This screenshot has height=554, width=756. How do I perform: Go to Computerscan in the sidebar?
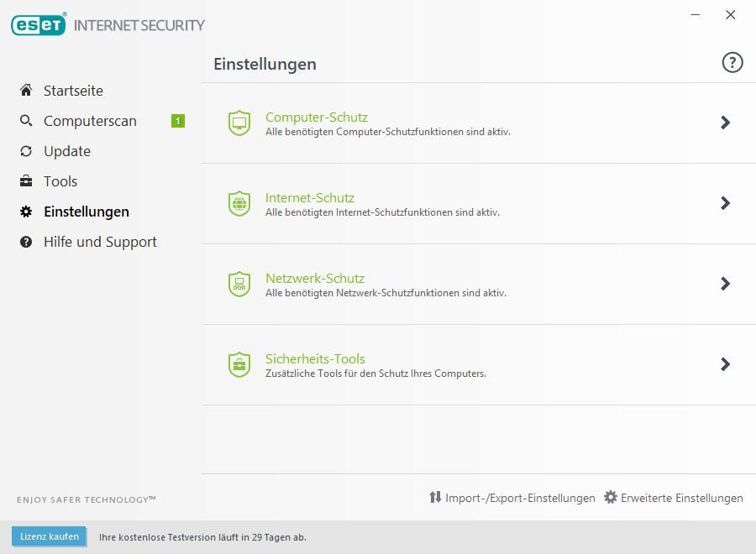point(90,121)
